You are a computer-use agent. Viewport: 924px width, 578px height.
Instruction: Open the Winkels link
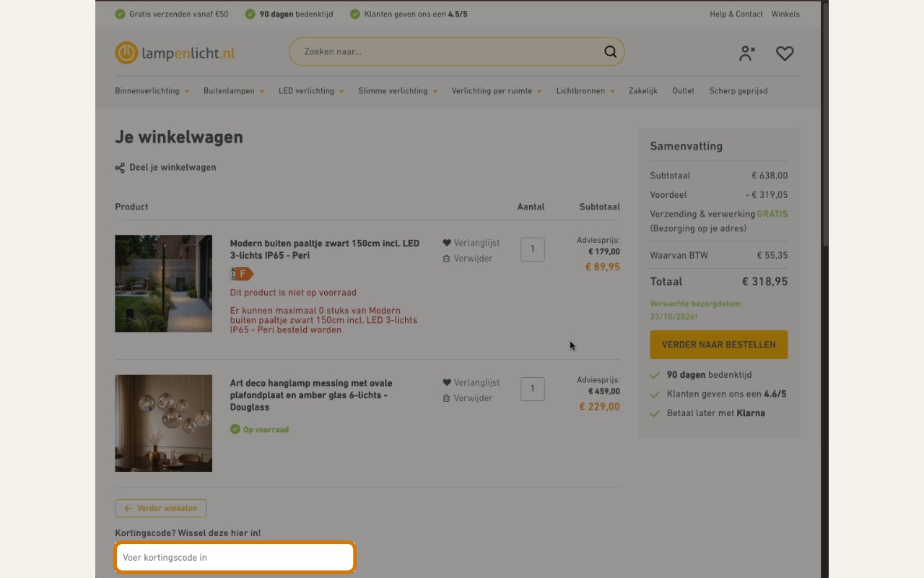coord(785,14)
